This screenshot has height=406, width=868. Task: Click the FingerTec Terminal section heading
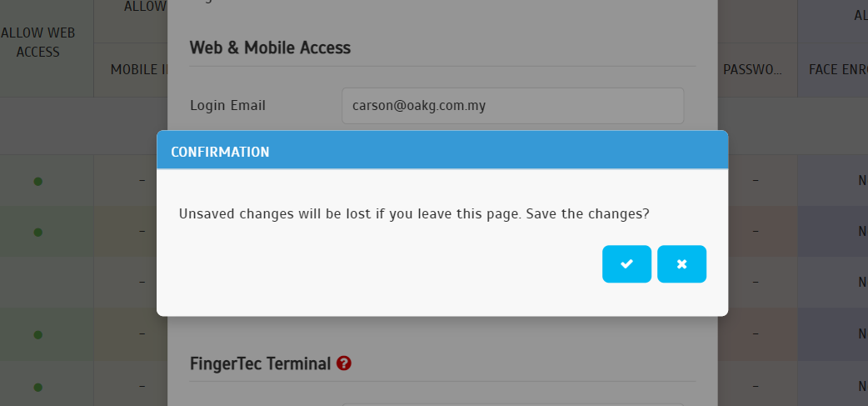(260, 364)
